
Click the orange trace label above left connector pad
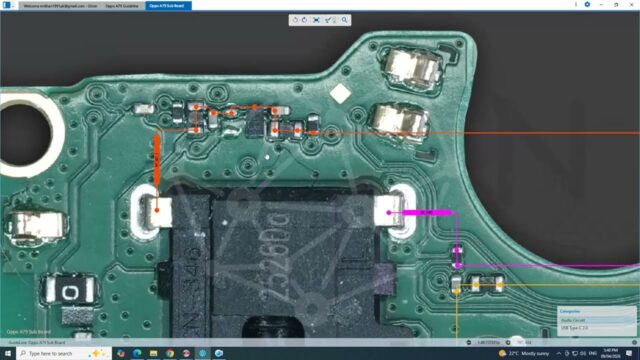pos(157,160)
